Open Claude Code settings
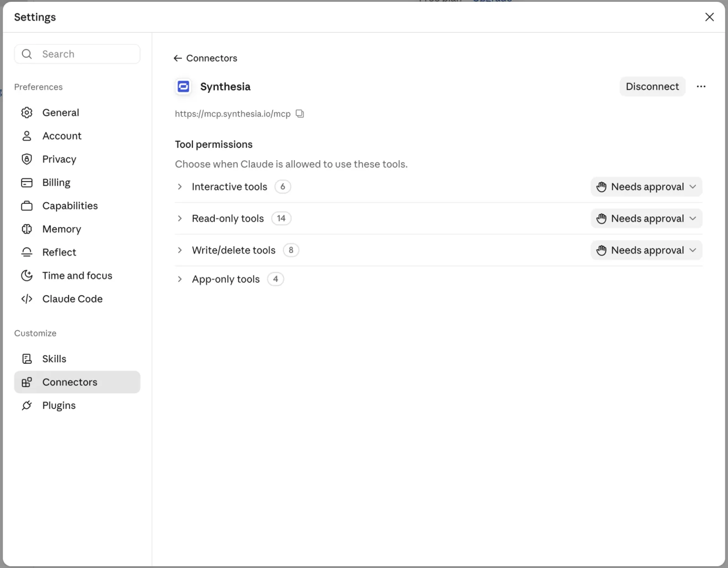 point(77,299)
